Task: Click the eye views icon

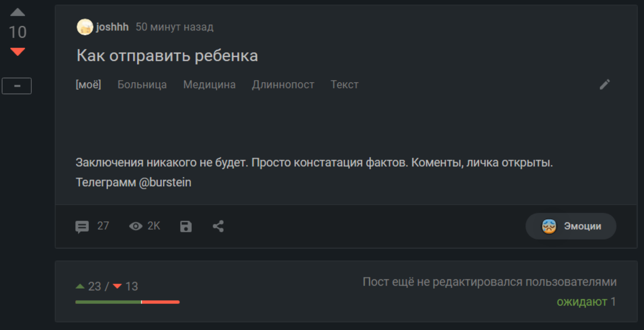Action: (136, 226)
